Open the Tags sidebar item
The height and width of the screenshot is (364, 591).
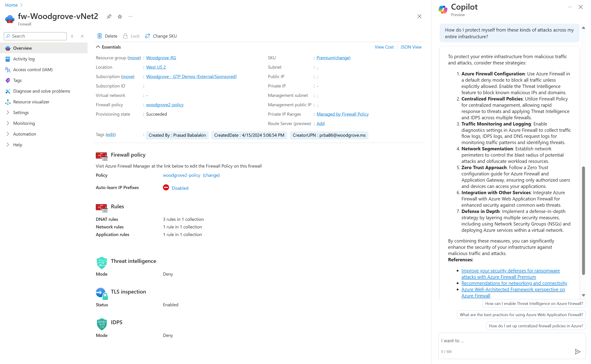click(x=17, y=80)
